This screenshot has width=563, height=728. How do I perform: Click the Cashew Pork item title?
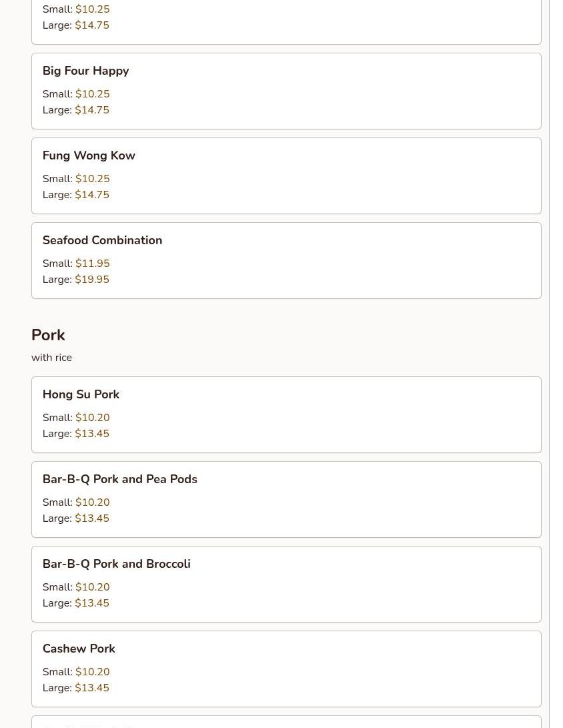(79, 649)
